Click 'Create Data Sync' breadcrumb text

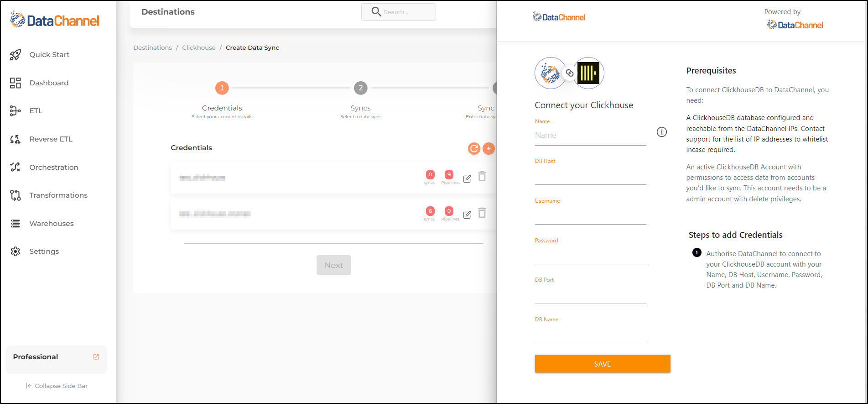point(252,47)
